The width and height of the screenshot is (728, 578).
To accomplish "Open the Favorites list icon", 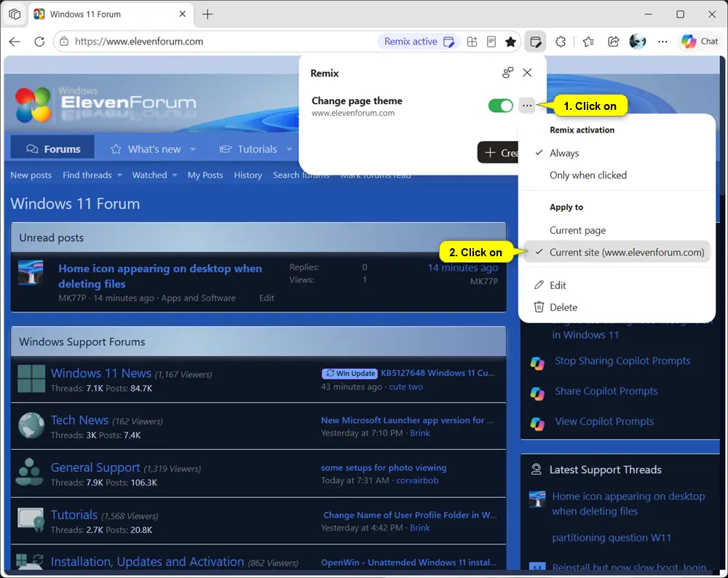I will pos(588,41).
